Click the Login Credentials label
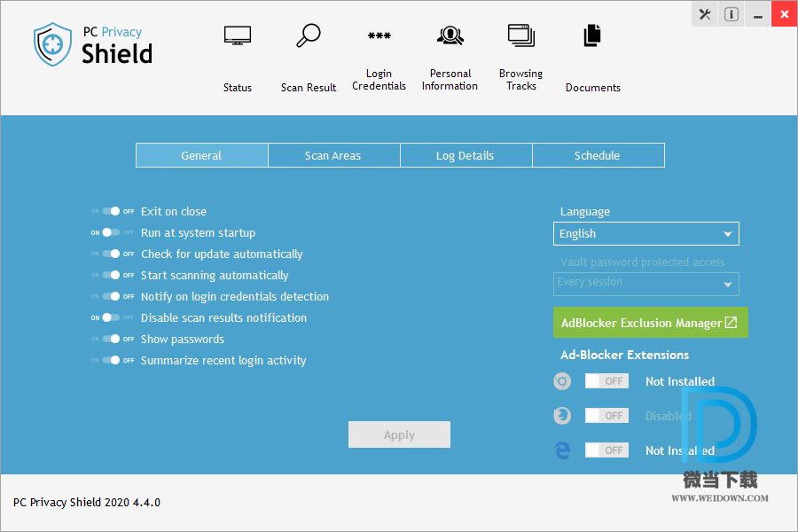The height and width of the screenshot is (532, 798). [379, 80]
